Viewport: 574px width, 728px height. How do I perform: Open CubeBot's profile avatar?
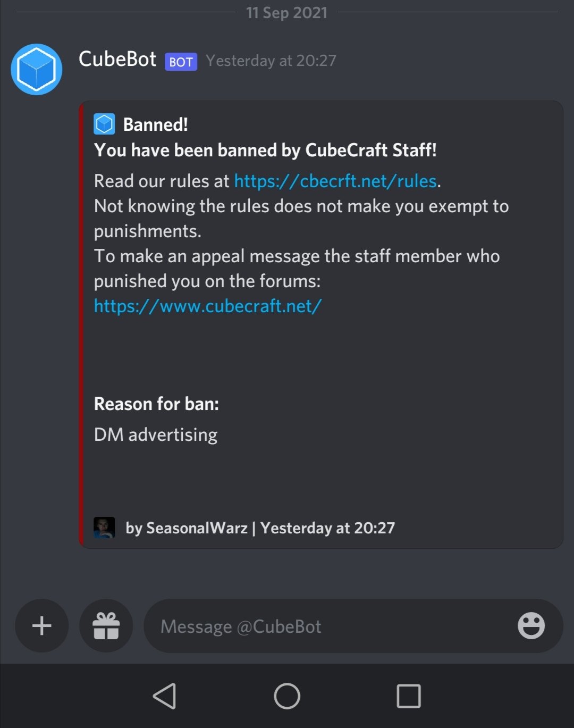[37, 69]
